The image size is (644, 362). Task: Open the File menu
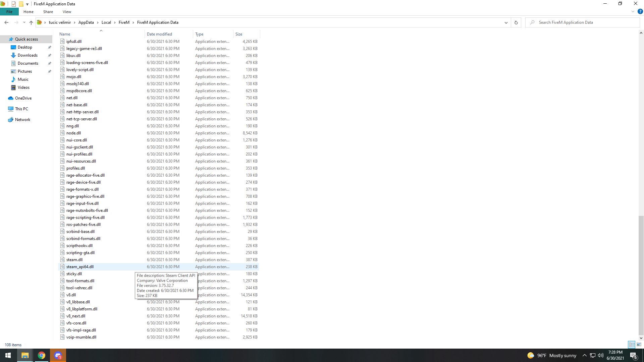[x=9, y=12]
